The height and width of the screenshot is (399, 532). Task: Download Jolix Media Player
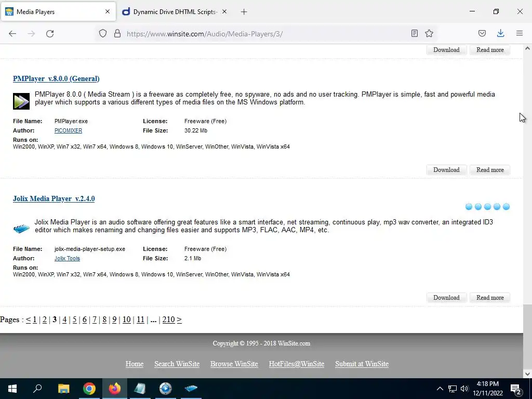[x=446, y=298]
